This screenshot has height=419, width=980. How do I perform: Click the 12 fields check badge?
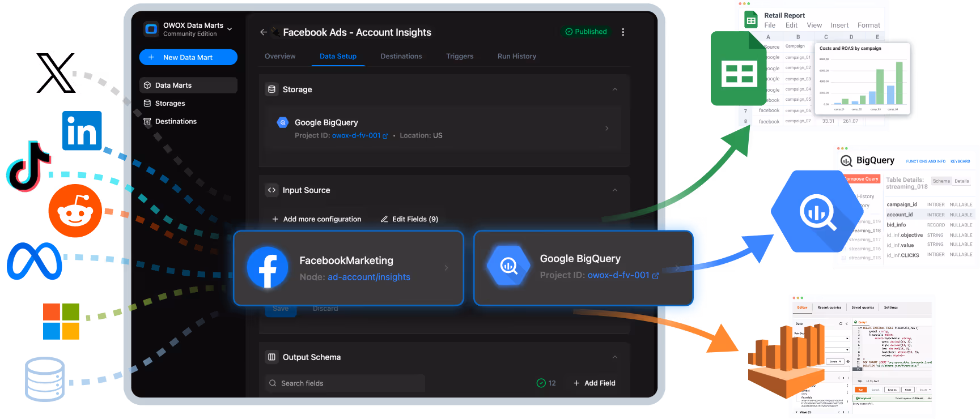point(546,383)
